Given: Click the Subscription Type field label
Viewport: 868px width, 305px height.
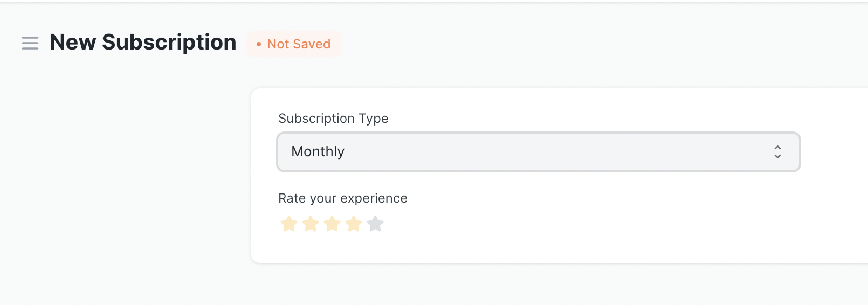Looking at the screenshot, I should [333, 119].
